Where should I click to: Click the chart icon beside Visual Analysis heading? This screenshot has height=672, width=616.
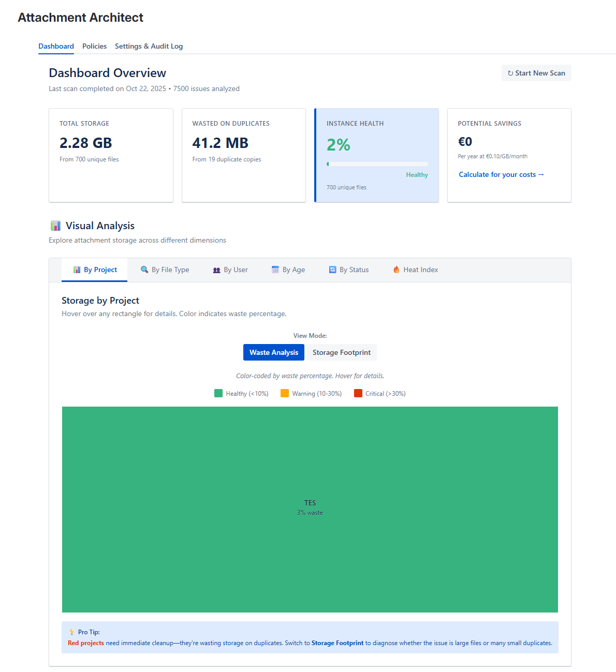point(55,225)
